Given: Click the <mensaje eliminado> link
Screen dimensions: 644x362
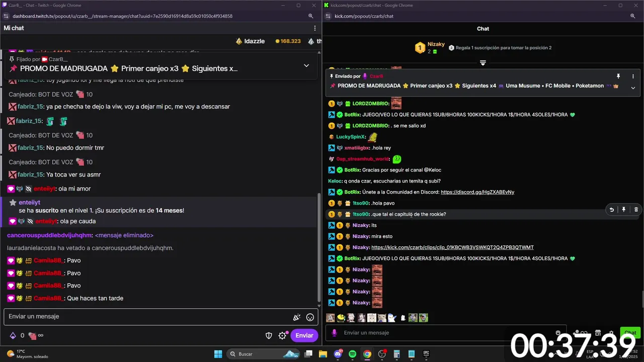Looking at the screenshot, I should 124,235.
